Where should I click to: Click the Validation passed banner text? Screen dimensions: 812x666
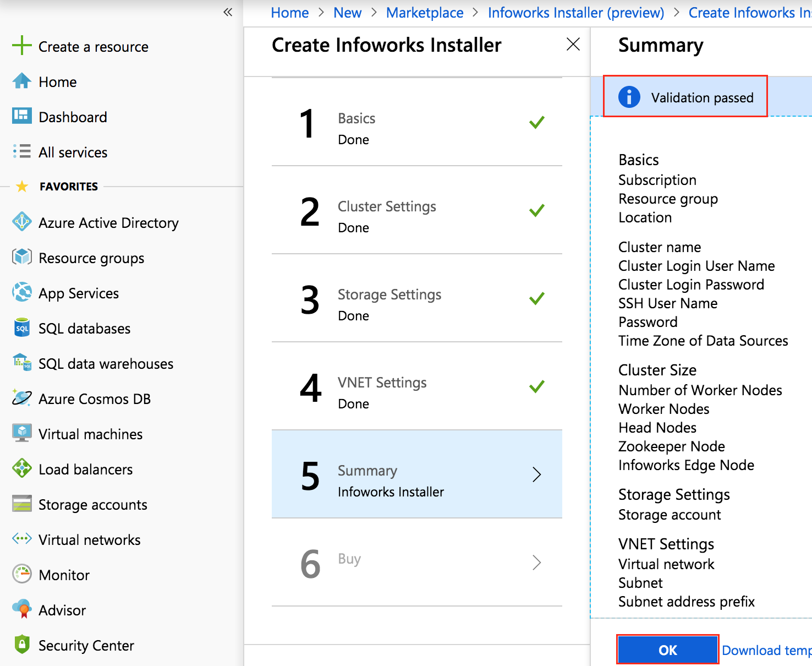(703, 97)
